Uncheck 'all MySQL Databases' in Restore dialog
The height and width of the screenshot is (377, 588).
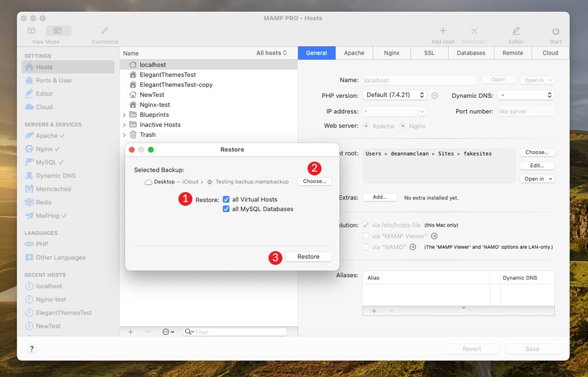(227, 209)
